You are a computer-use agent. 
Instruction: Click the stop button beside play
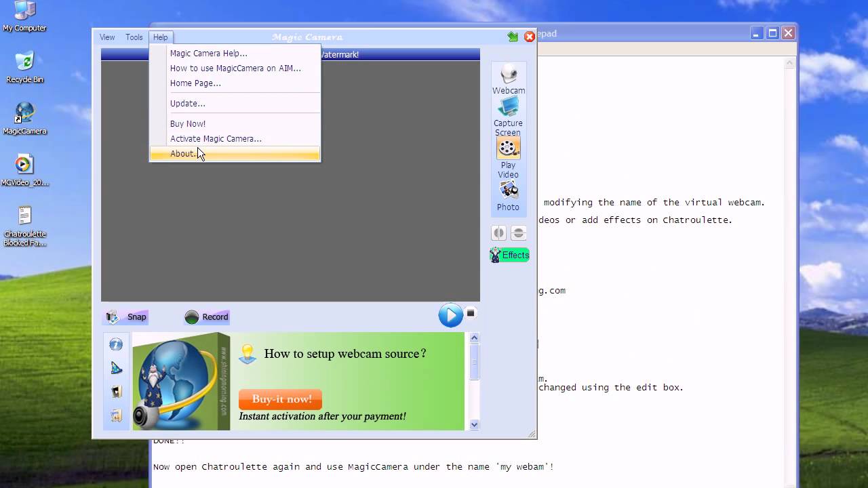pyautogui.click(x=471, y=312)
